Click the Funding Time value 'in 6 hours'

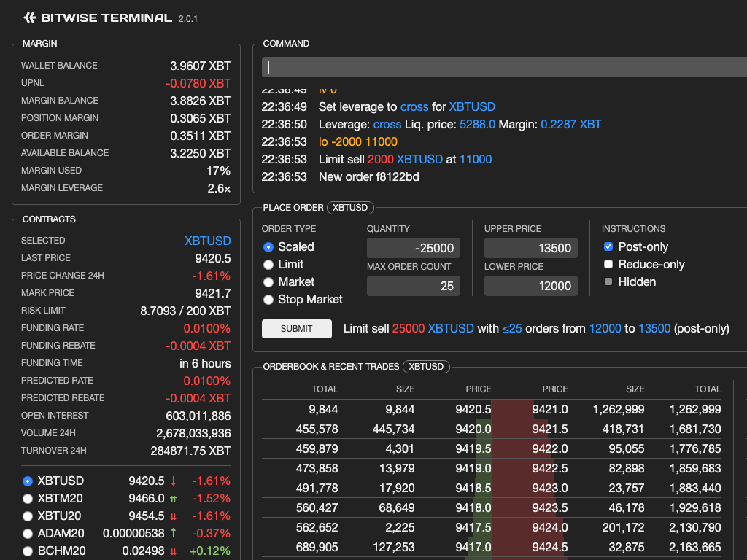pos(205,363)
